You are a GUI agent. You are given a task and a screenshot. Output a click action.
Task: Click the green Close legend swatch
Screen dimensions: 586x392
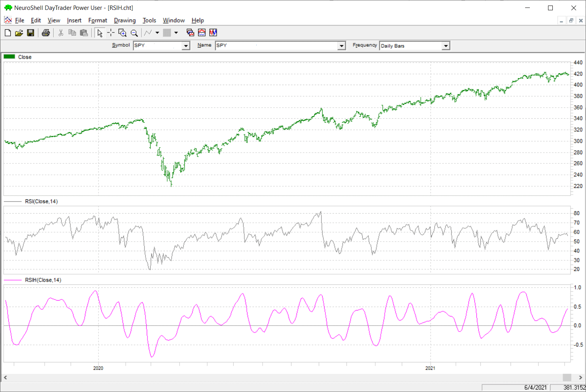tap(9, 57)
